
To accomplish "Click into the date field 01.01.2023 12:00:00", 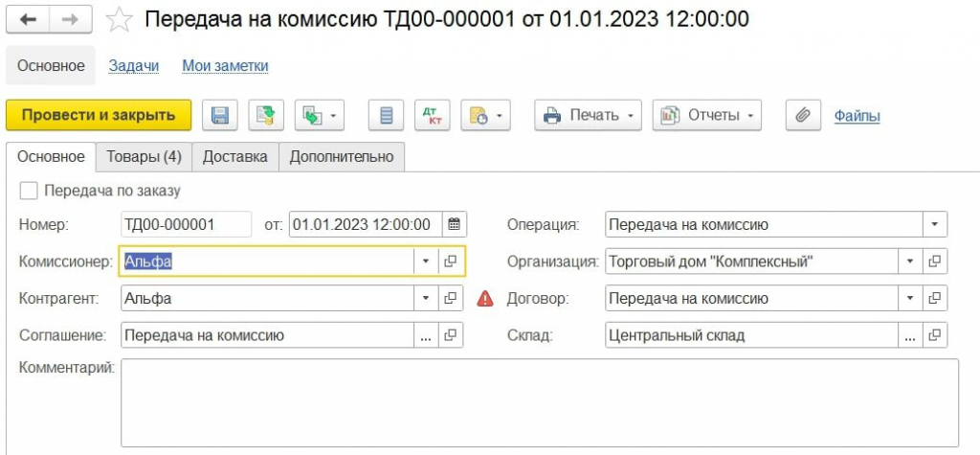I will point(367,224).
